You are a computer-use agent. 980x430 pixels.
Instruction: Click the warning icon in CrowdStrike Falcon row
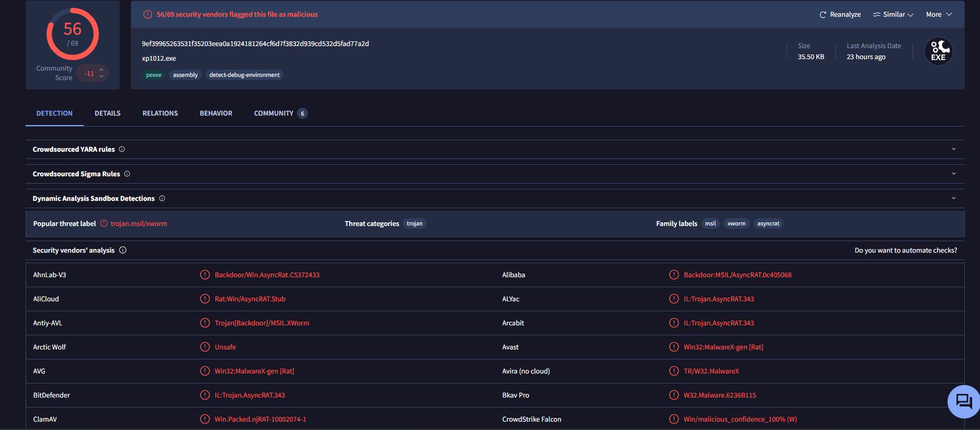(674, 419)
